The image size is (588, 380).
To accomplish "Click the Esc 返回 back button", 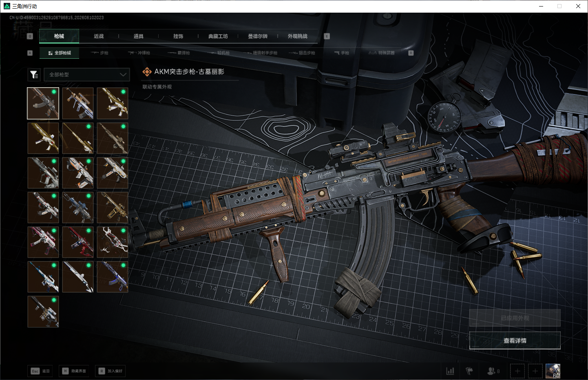I will (40, 371).
